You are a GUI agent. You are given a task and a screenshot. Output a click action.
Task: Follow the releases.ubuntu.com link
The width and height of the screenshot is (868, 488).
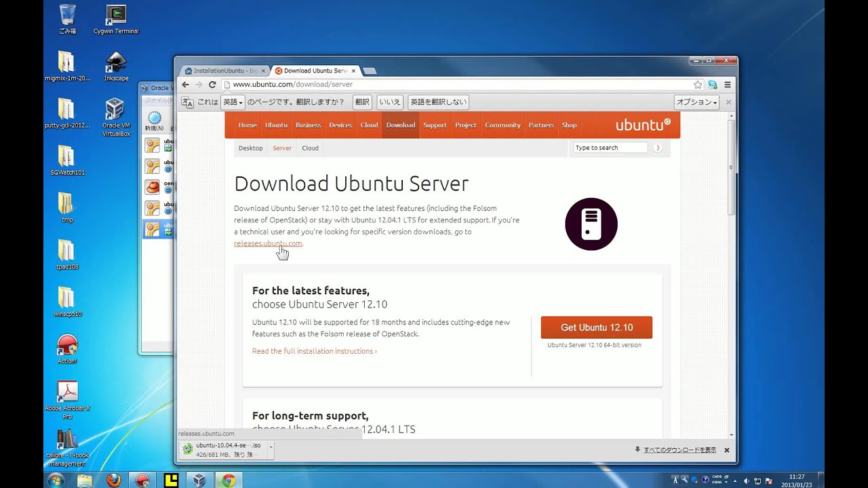(268, 243)
